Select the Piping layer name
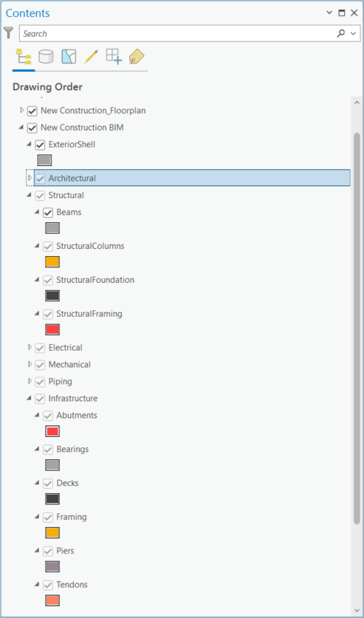 (x=60, y=382)
